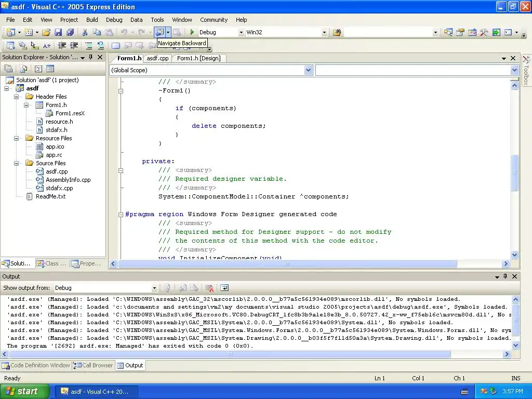Switch to the Class View tab
The height and width of the screenshot is (399, 532).
pos(52,263)
